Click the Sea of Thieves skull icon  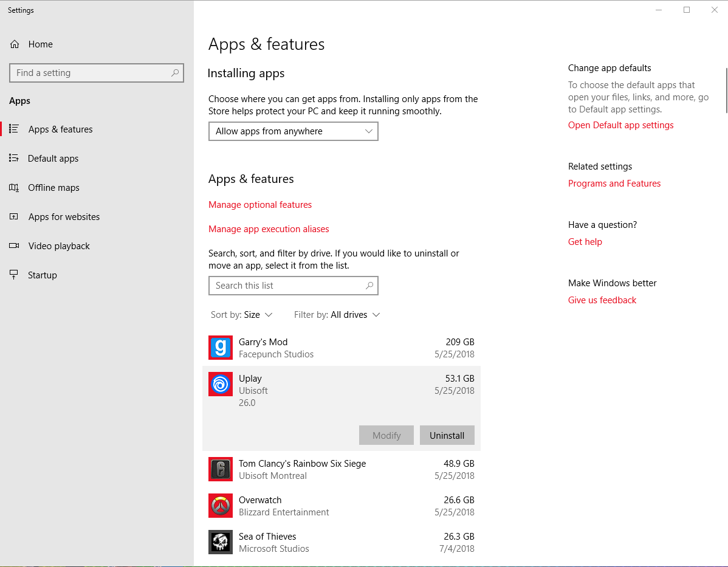tap(221, 542)
